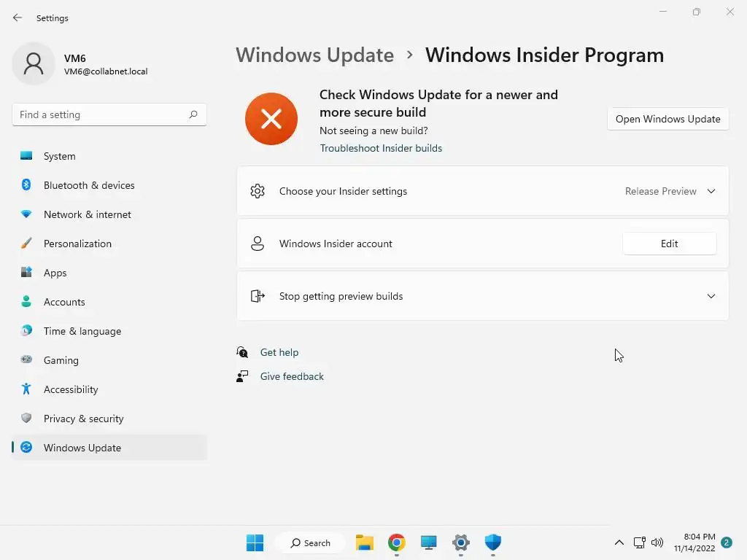This screenshot has width=747, height=560.
Task: Click the Give feedback icon
Action: (242, 376)
